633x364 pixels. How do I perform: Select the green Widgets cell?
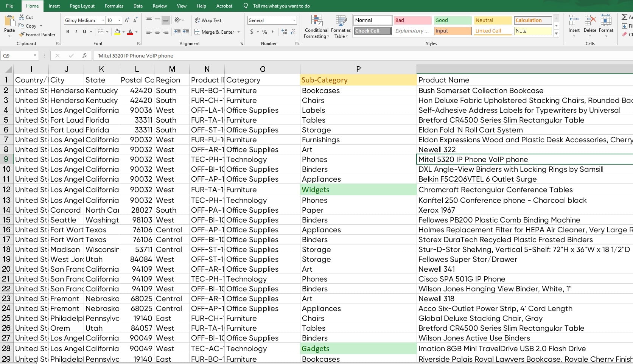pyautogui.click(x=358, y=190)
